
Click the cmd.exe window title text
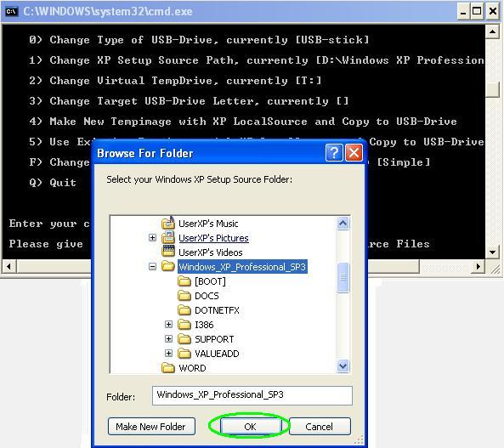point(108,12)
